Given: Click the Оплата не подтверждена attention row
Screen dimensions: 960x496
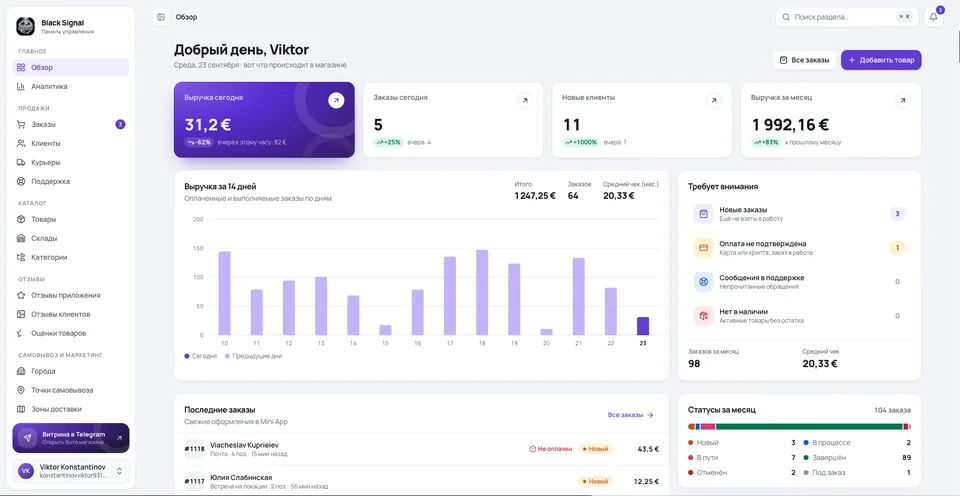Looking at the screenshot, I should (x=799, y=248).
